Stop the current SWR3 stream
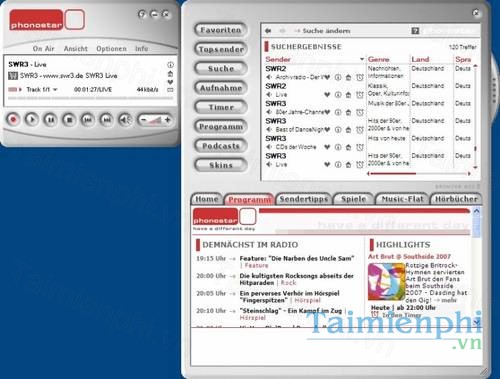500x379 pixels. (69, 119)
